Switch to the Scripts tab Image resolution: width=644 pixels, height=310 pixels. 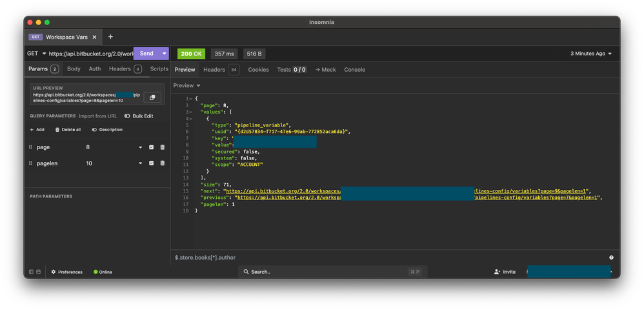[159, 69]
